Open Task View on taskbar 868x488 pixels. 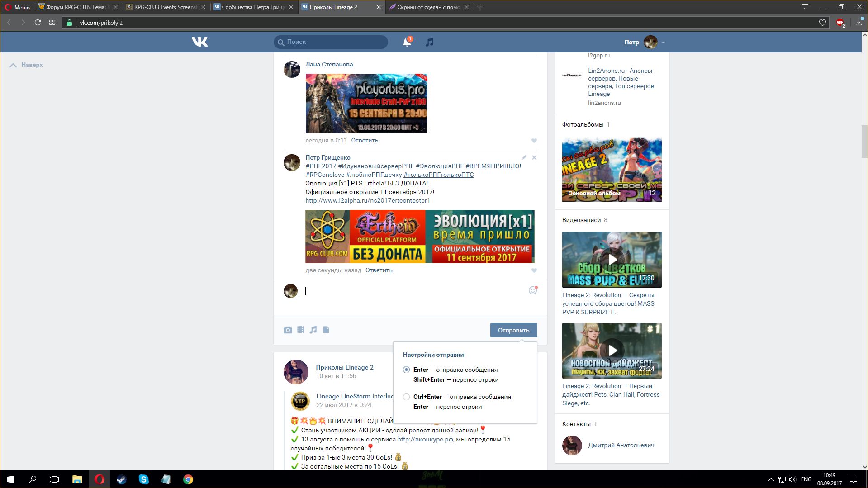tap(54, 479)
